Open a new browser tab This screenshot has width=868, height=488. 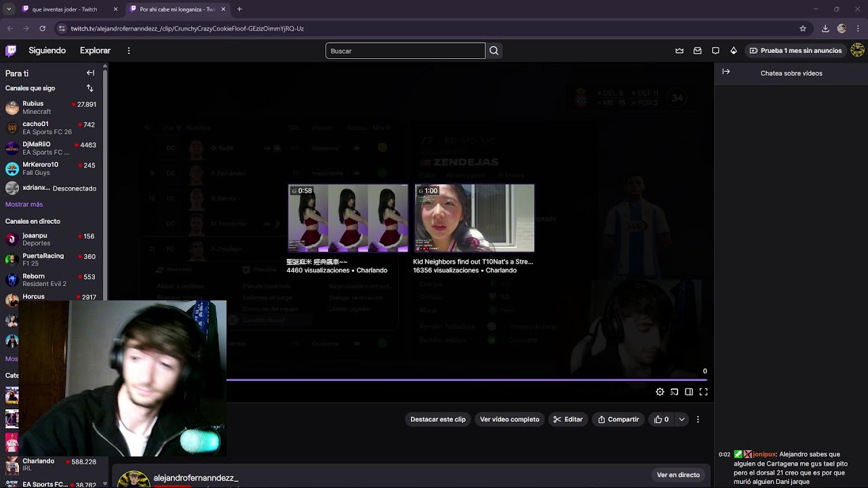tap(239, 9)
